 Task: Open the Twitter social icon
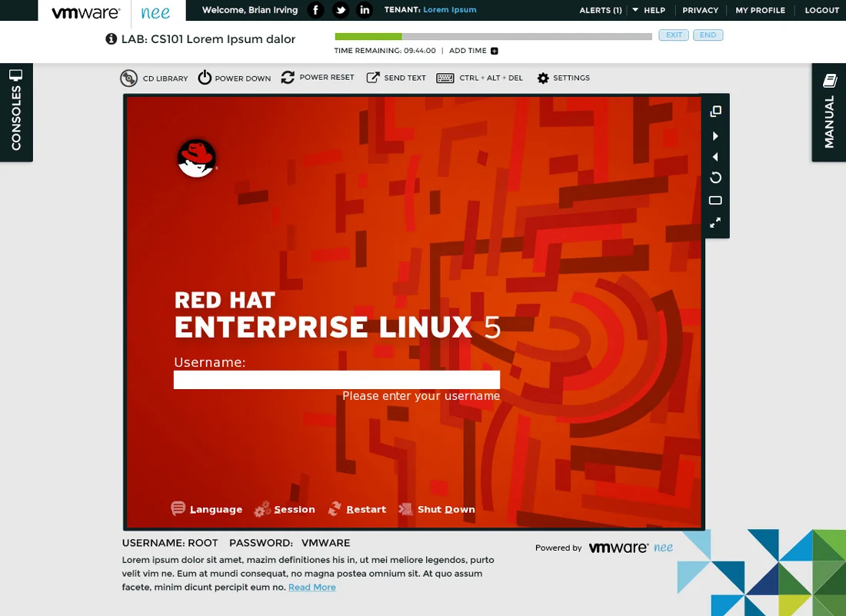pyautogui.click(x=341, y=10)
